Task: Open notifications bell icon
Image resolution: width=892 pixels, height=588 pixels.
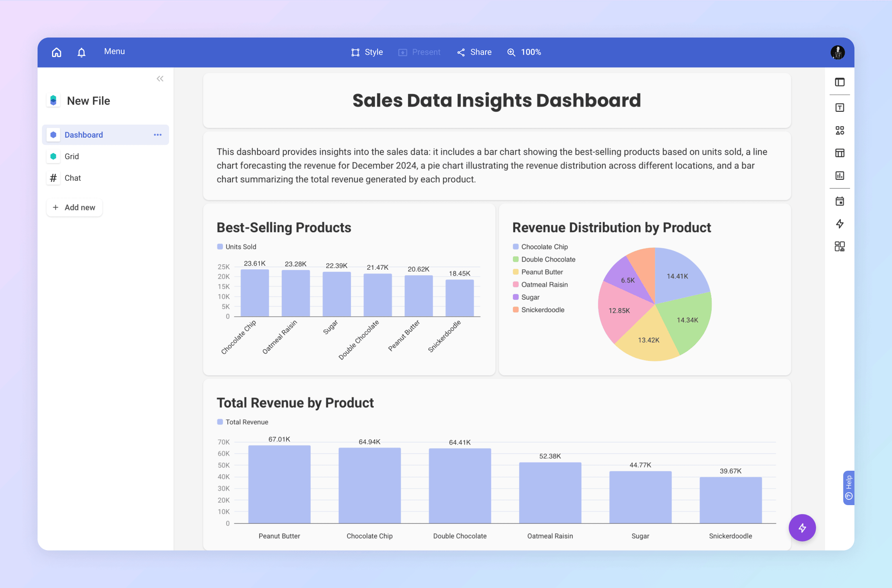Action: (x=81, y=52)
